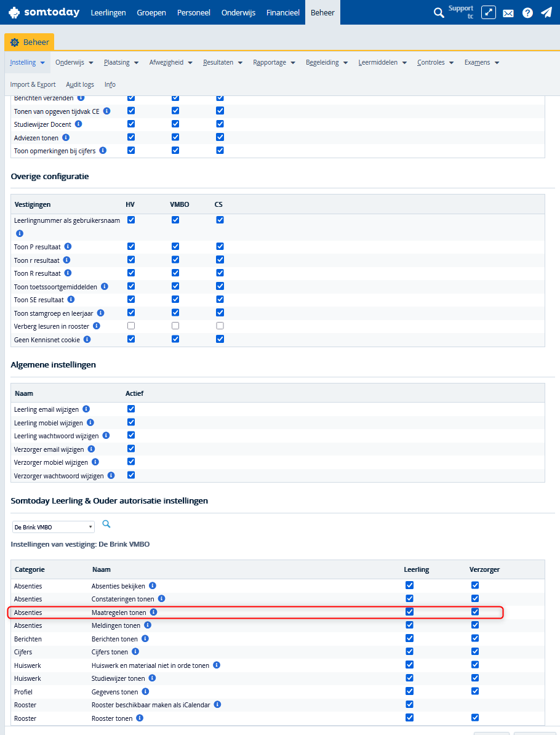Click the Somtoday logo
The width and height of the screenshot is (560, 735).
44,12
